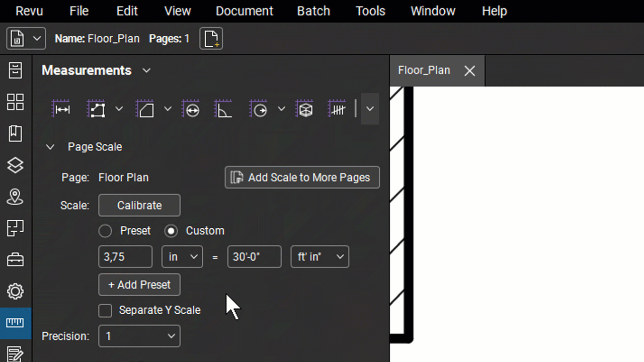Select the Preset scale radio button
The width and height of the screenshot is (644, 362).
click(x=105, y=231)
